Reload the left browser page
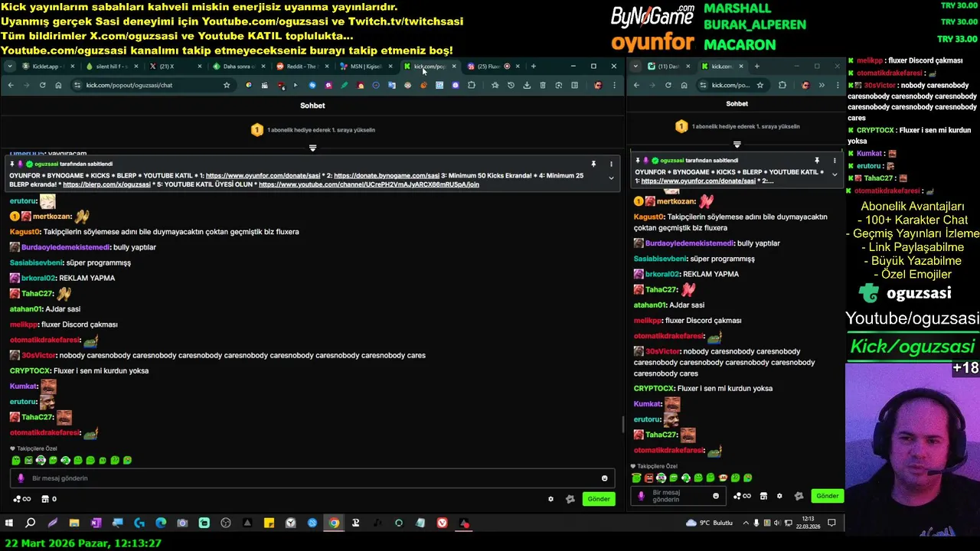The image size is (980, 551). tap(42, 85)
